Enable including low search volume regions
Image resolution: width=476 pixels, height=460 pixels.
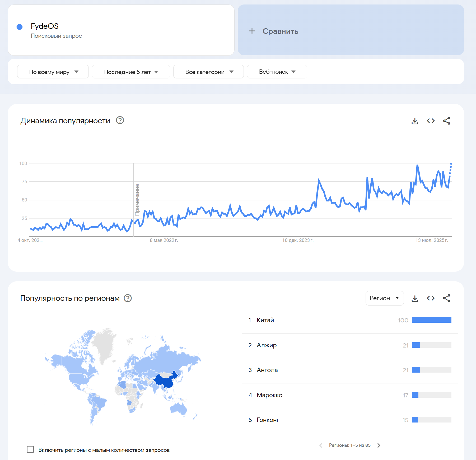[x=30, y=449]
